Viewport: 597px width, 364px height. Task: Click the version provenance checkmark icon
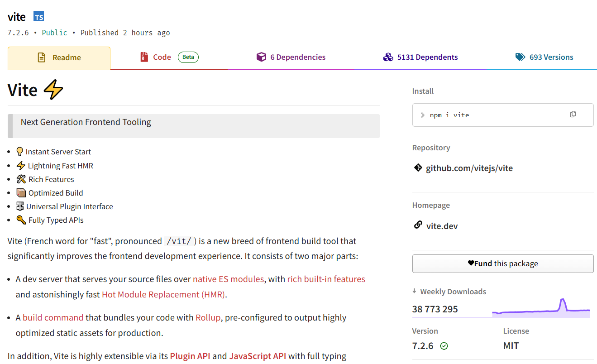tap(444, 346)
